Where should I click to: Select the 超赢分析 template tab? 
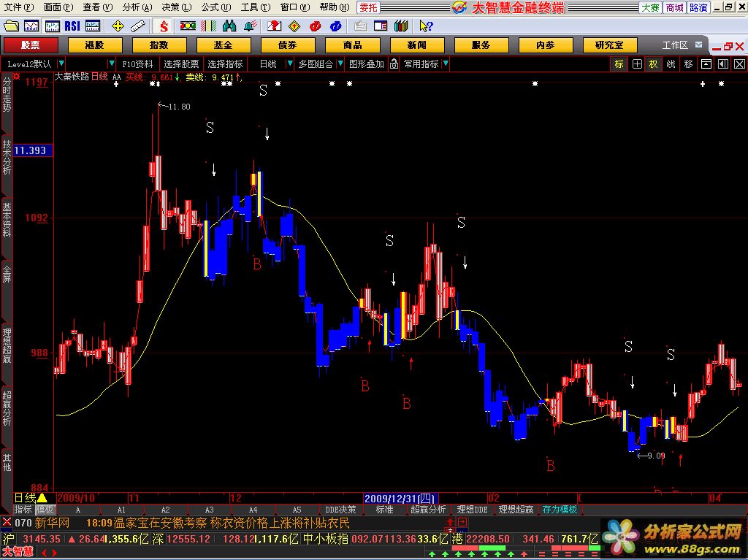coord(428,510)
